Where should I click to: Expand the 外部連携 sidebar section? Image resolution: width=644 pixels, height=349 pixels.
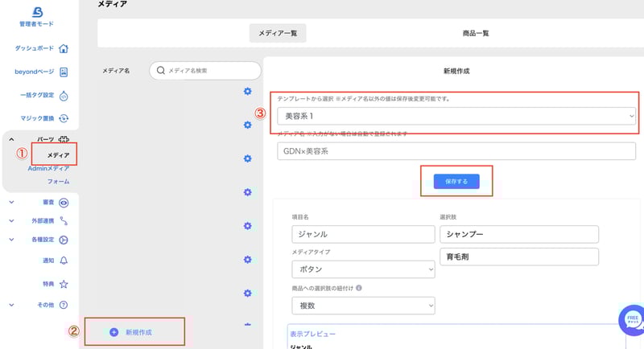point(11,220)
